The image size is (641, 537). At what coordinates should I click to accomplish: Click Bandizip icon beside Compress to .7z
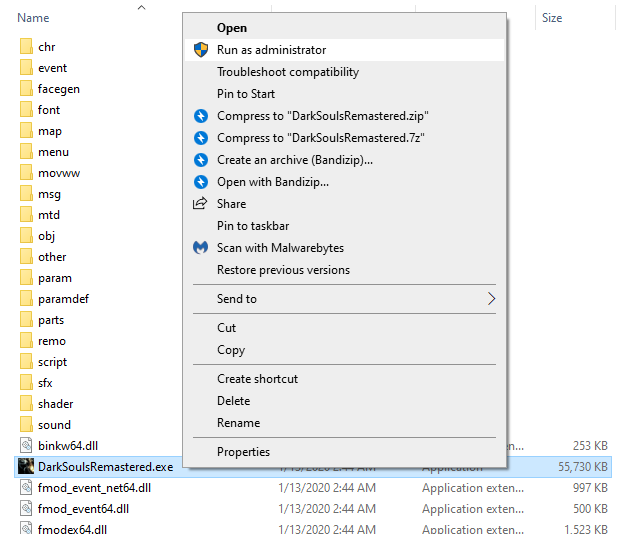click(x=200, y=138)
